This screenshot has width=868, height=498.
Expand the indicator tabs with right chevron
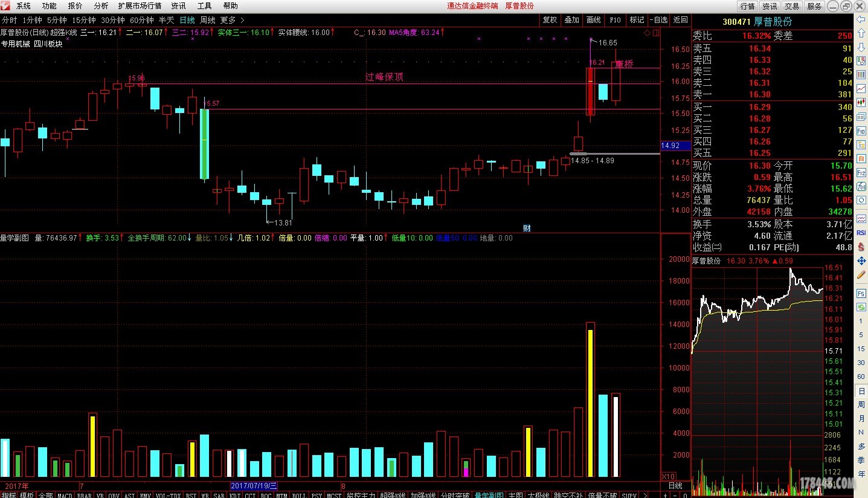[645, 496]
